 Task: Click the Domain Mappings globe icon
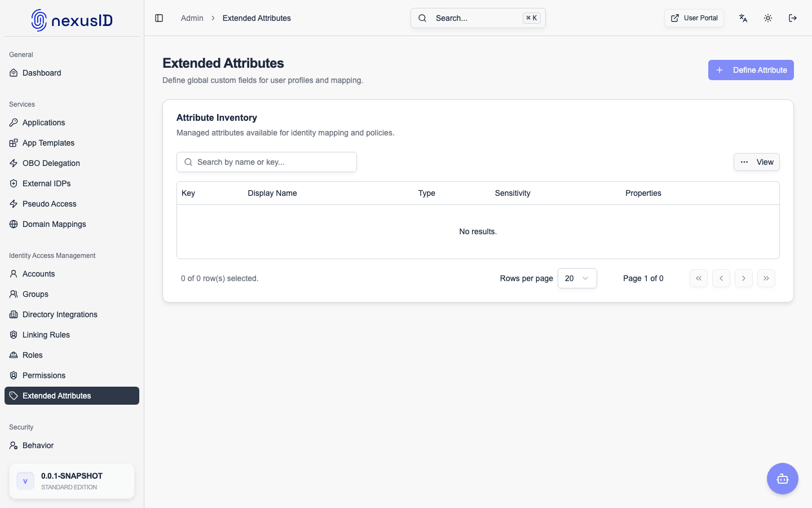(14, 224)
